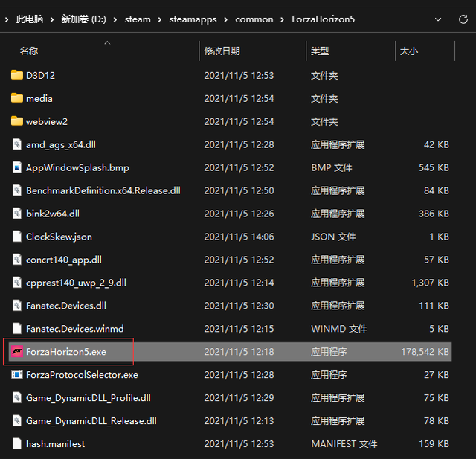Open the address bar history dropdown

coord(438,19)
